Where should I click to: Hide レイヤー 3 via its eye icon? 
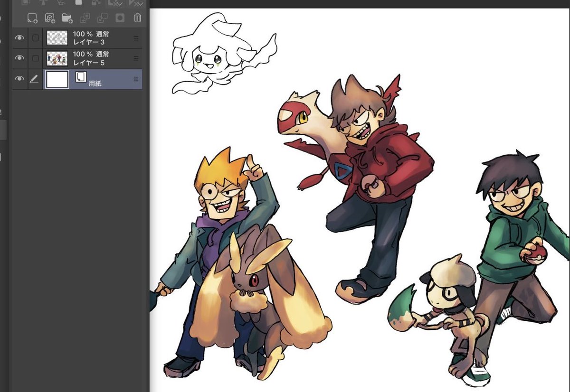point(19,38)
